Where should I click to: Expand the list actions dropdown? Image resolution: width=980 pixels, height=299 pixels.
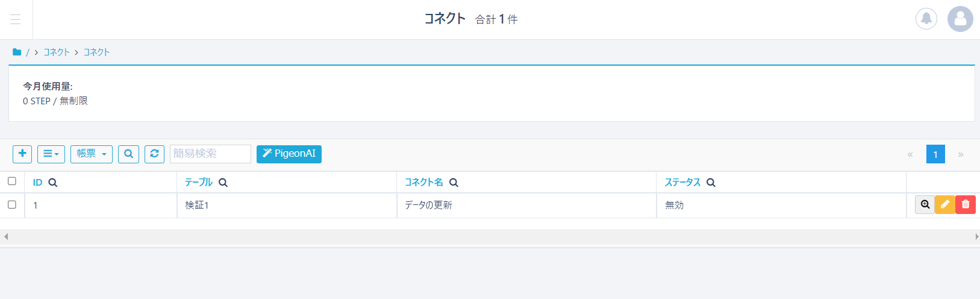(51, 154)
